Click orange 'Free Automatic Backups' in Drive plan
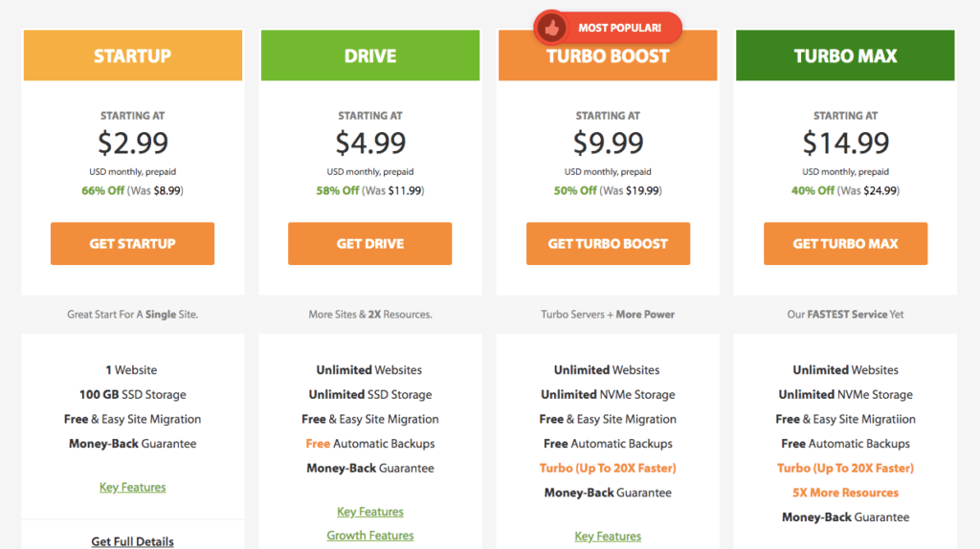The width and height of the screenshot is (980, 549). pos(370,444)
